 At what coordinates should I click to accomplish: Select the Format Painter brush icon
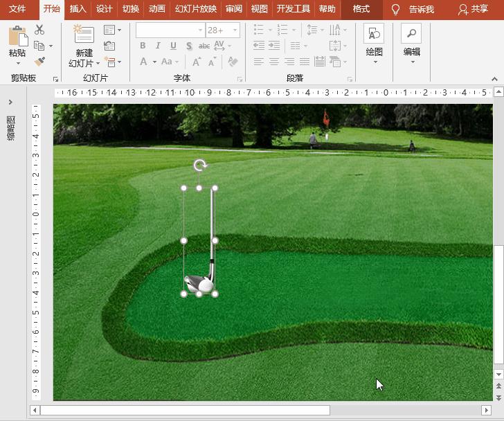[39, 62]
